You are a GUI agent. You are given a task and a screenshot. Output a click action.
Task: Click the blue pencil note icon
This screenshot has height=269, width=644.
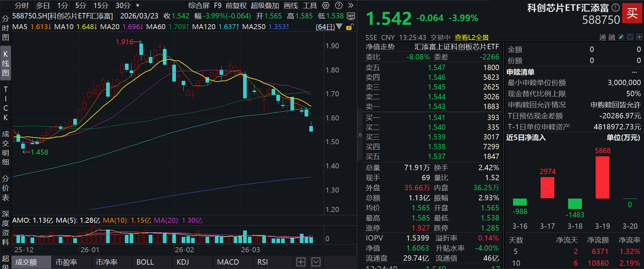click(621, 37)
